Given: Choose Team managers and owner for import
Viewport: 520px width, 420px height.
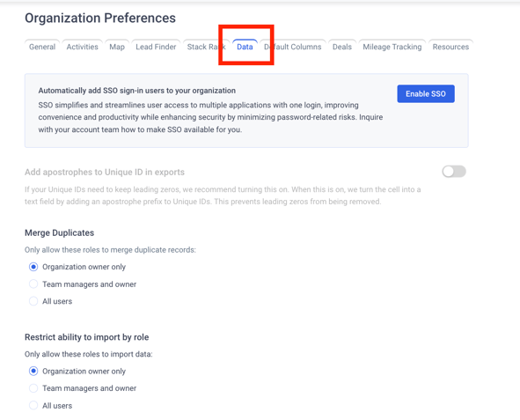Looking at the screenshot, I should (33, 388).
